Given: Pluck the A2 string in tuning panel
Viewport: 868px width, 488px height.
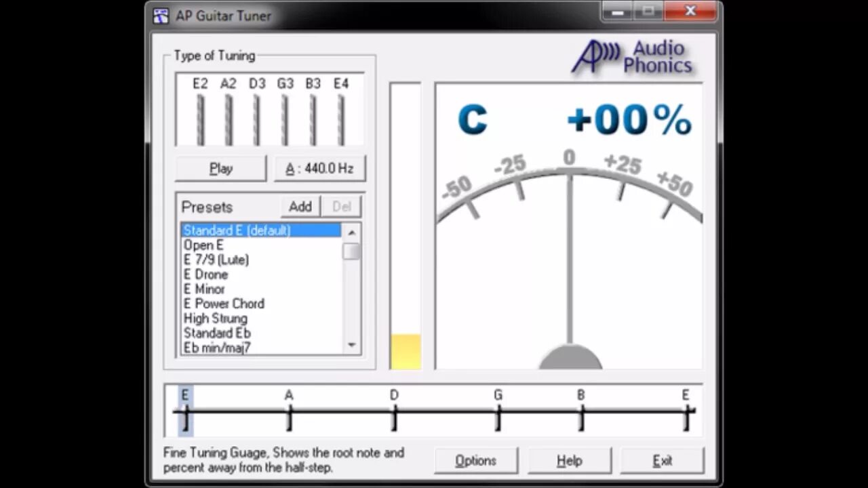Looking at the screenshot, I should (229, 119).
